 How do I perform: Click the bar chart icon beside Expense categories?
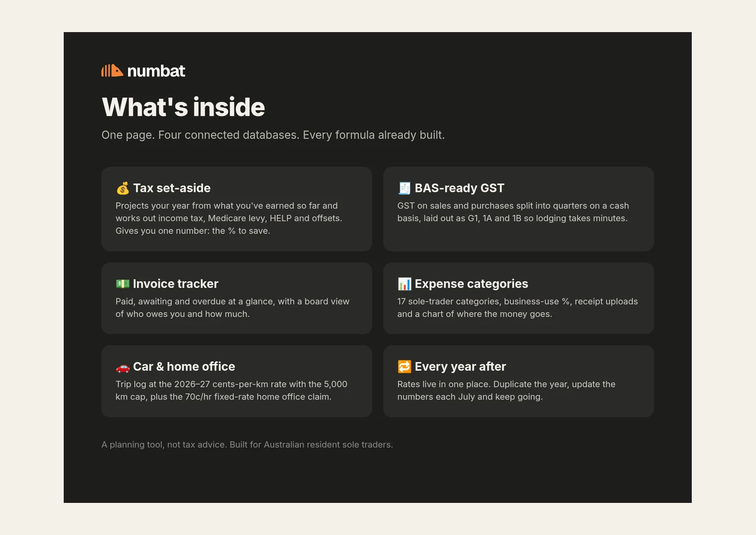pyautogui.click(x=404, y=284)
